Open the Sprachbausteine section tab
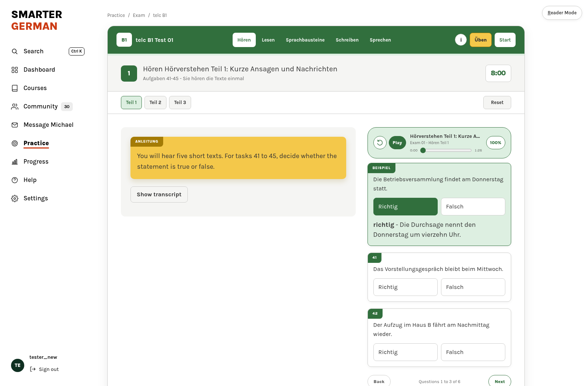 click(305, 40)
